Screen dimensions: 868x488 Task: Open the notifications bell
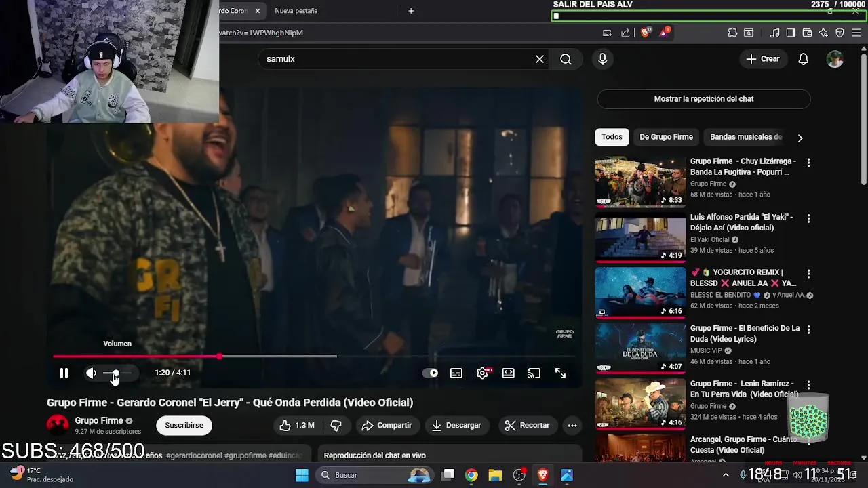[803, 59]
